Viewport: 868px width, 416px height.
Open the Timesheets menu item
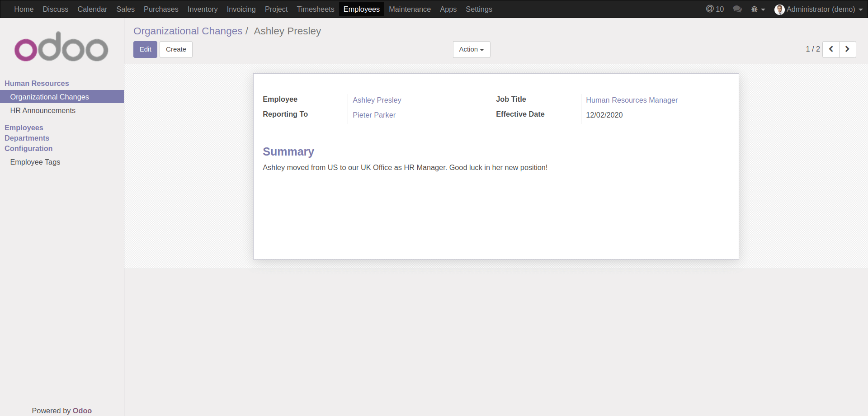(315, 9)
